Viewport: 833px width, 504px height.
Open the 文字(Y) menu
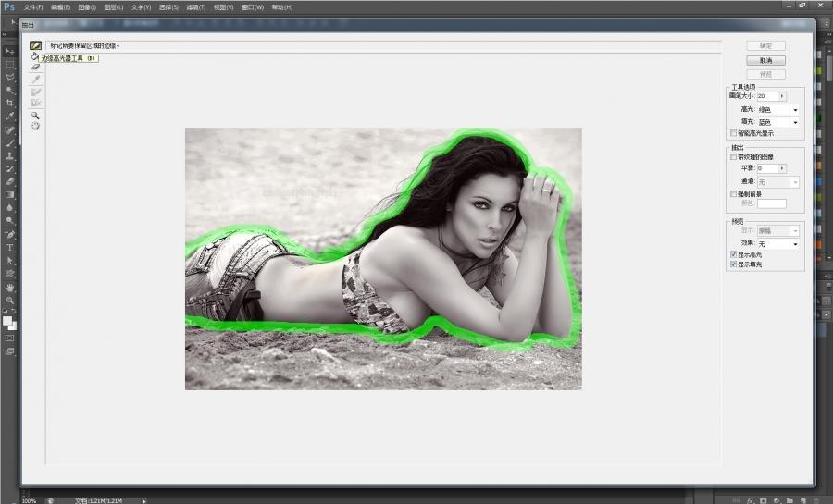141,7
